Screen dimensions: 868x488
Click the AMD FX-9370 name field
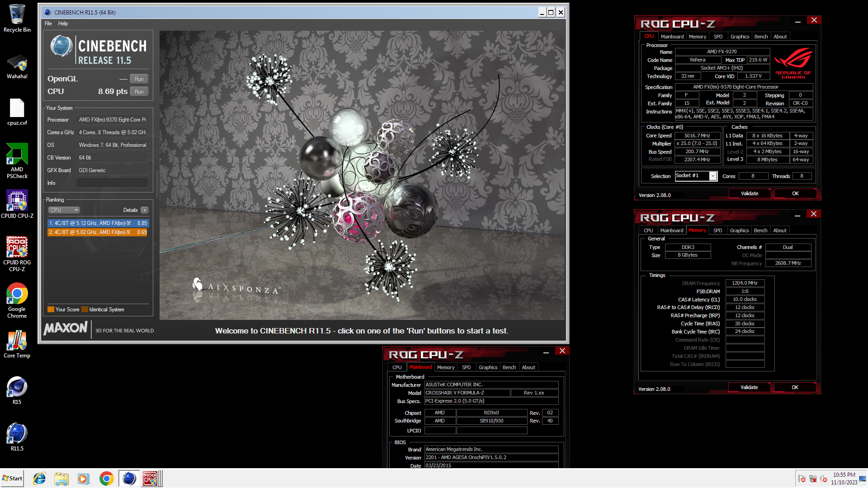coord(722,52)
